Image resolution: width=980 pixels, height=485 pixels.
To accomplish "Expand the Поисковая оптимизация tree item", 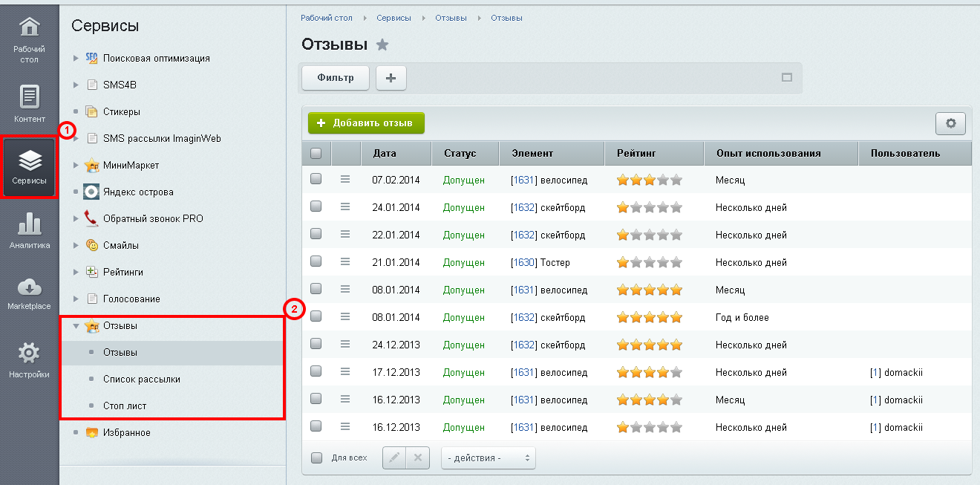I will pos(76,58).
